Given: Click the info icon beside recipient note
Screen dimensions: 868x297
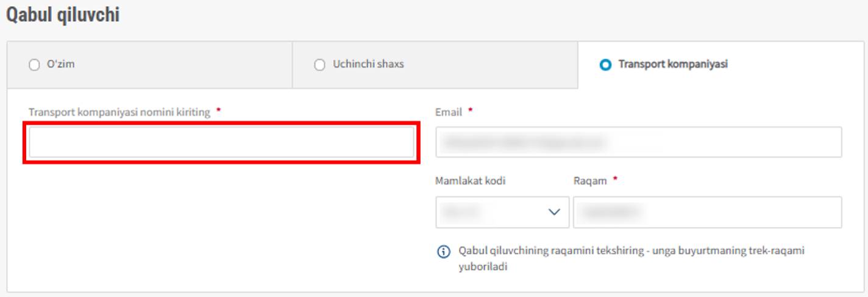Looking at the screenshot, I should click(444, 251).
